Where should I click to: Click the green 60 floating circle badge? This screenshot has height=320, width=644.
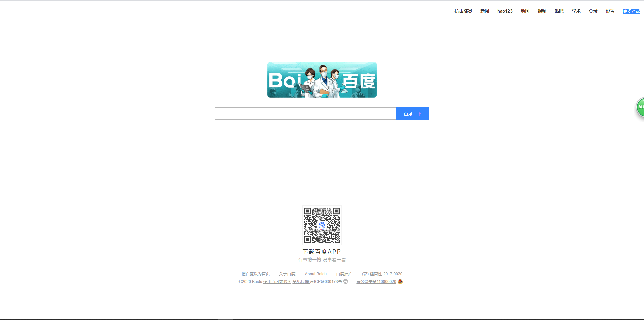[640, 107]
